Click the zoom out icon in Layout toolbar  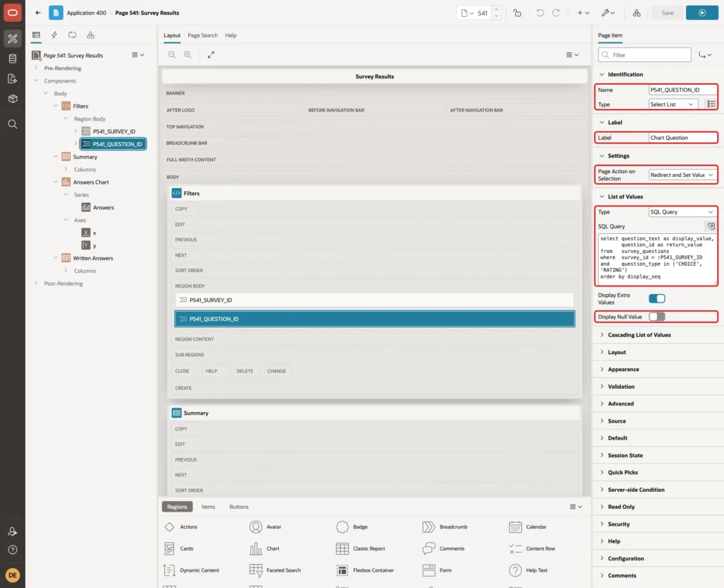[172, 54]
